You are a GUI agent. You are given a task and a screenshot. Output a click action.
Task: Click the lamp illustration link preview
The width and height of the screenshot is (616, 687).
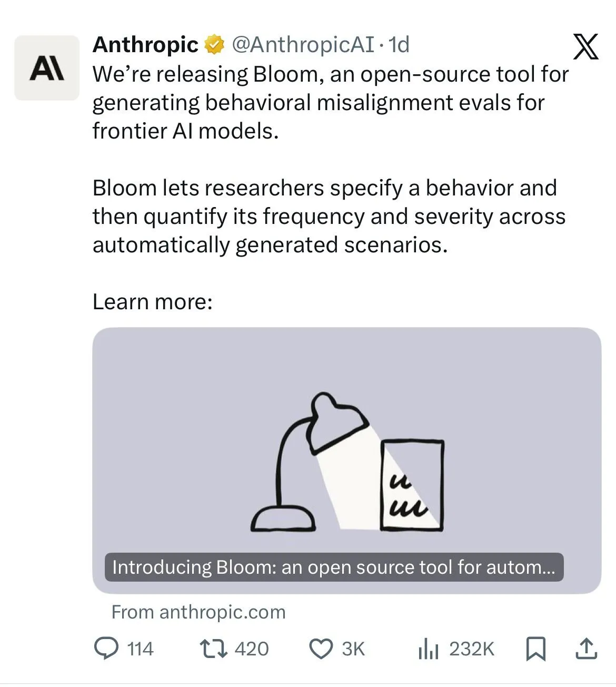(347, 461)
